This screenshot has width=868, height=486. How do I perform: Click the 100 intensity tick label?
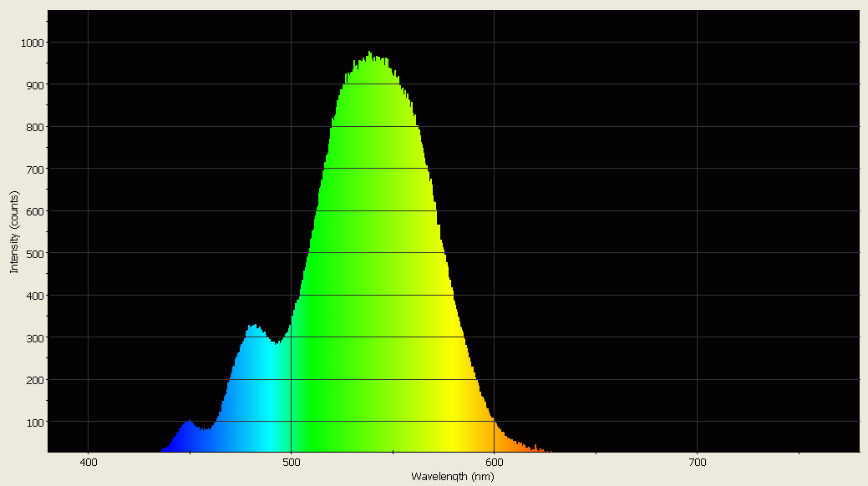pyautogui.click(x=36, y=422)
